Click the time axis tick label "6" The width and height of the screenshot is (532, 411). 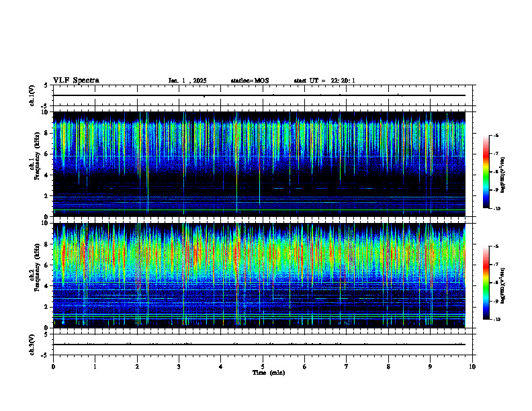[305, 367]
